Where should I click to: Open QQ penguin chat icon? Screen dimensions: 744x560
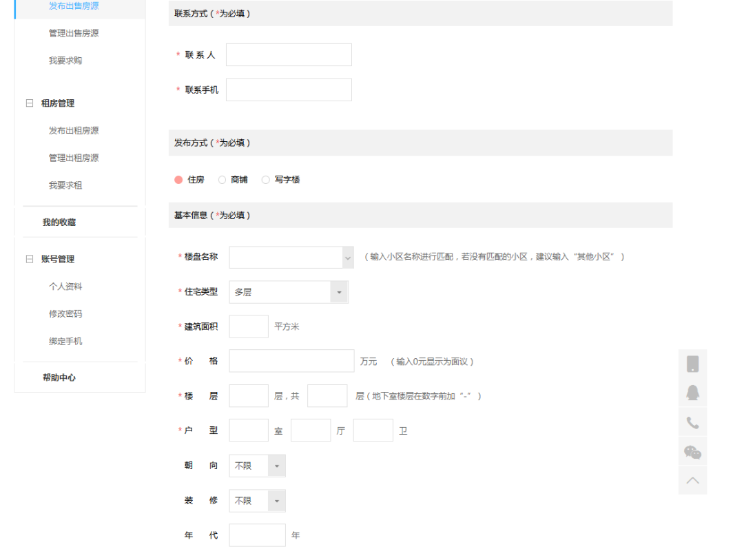(x=692, y=393)
